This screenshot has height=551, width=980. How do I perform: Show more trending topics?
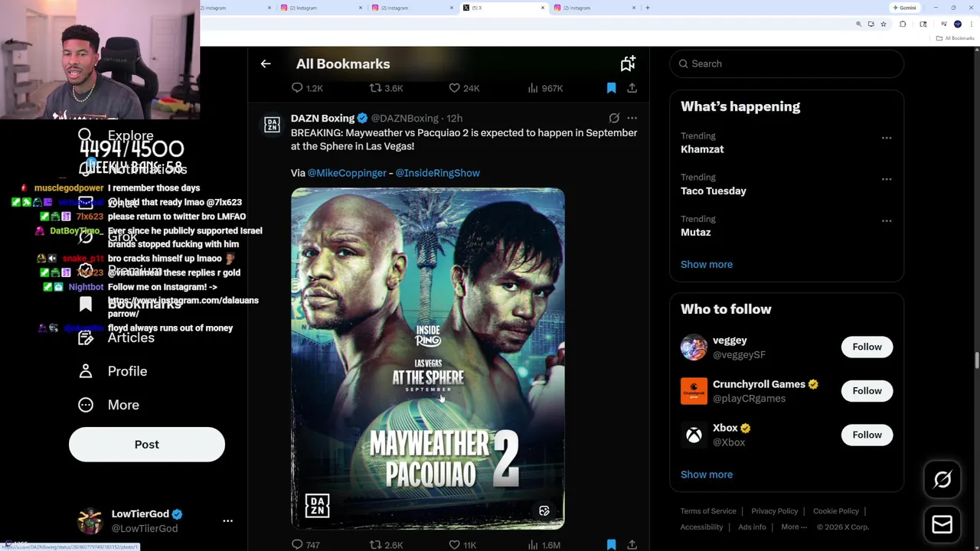(707, 264)
